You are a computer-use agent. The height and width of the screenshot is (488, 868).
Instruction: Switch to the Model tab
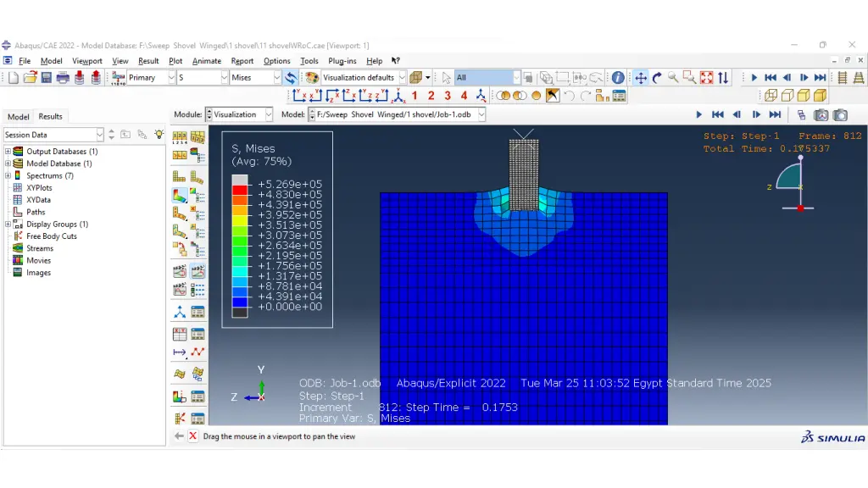coord(19,117)
